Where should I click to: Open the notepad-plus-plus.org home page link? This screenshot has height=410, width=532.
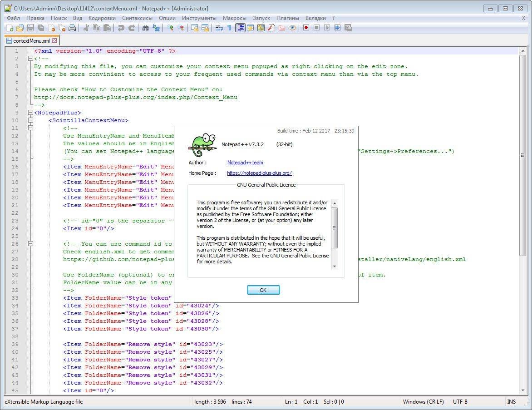[259, 173]
